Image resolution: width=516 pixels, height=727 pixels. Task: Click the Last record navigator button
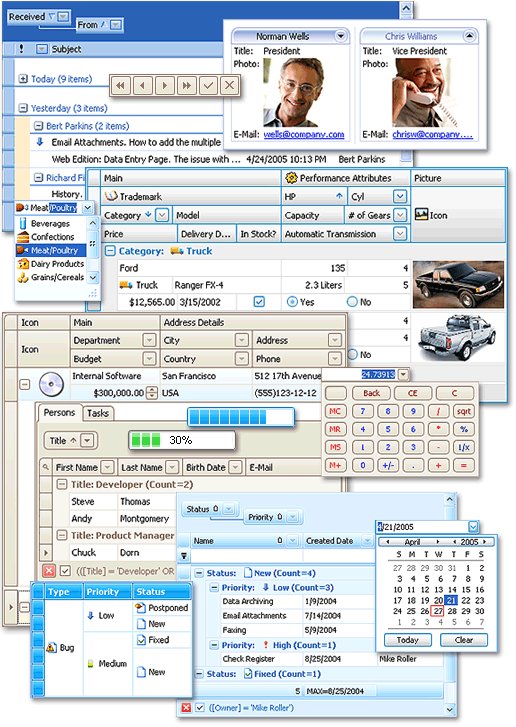point(186,85)
